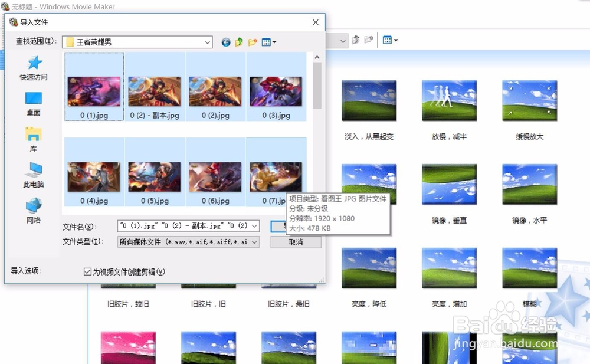Select the pixelated effect thumbnail
This screenshot has height=364, width=590.
[369, 347]
